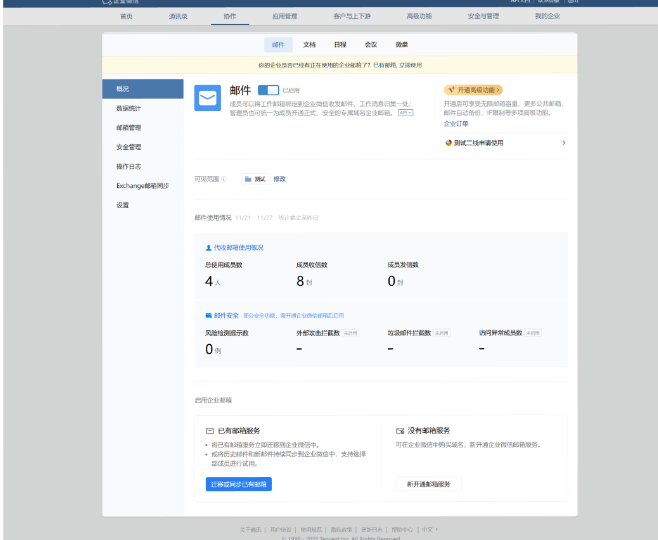Toggle the 邮件 enabled switch
This screenshot has height=540, width=658.
[x=267, y=90]
